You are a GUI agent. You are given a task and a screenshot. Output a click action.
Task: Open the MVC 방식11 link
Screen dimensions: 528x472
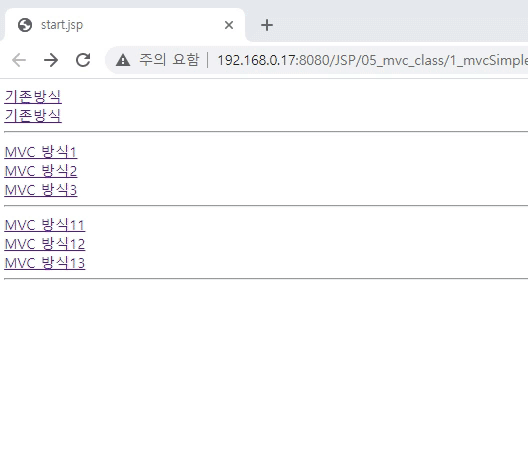(x=45, y=225)
